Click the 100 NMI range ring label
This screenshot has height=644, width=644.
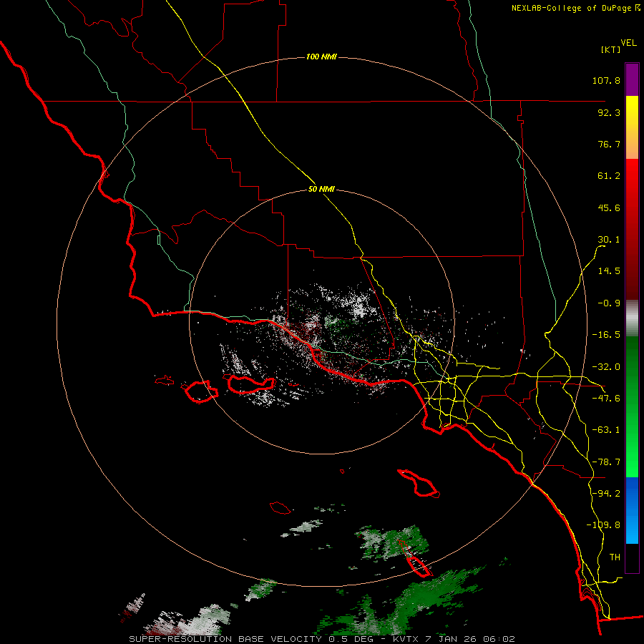321,57
